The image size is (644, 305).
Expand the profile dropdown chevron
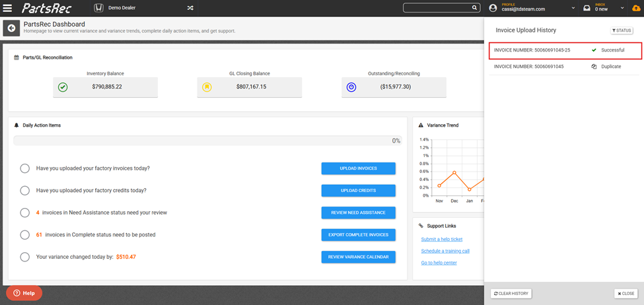point(573,8)
